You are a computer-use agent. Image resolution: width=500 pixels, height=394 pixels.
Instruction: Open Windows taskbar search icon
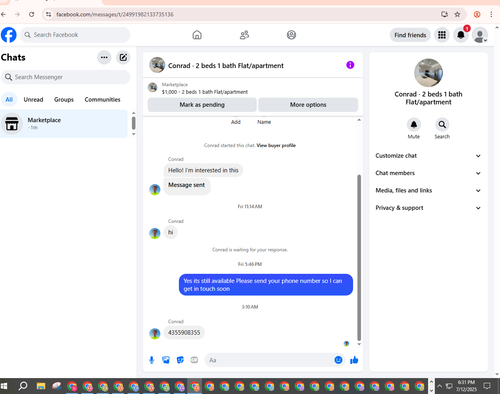tap(23, 386)
